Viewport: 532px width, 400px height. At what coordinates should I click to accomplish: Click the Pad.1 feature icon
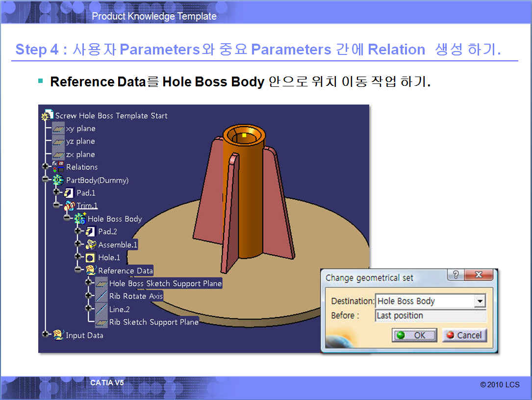tap(69, 193)
